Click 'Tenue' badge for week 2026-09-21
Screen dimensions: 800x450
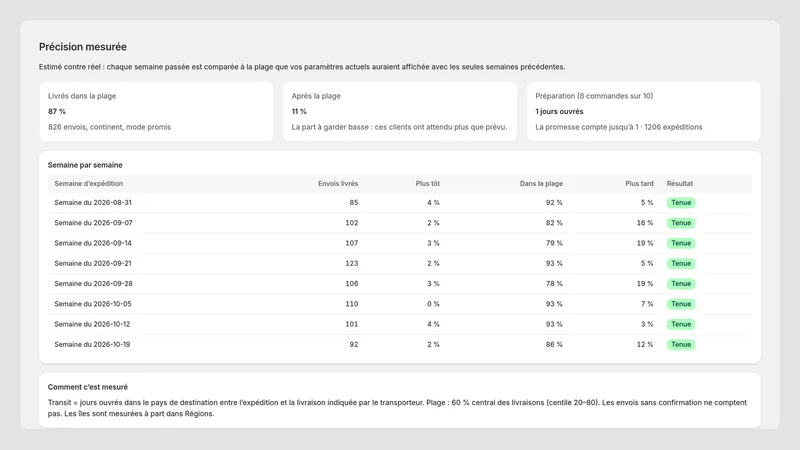click(681, 263)
